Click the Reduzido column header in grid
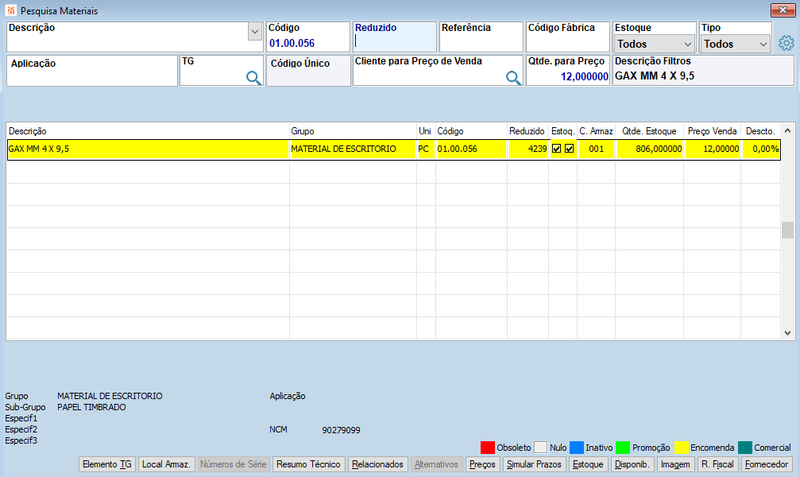The height and width of the screenshot is (477, 800). [528, 131]
